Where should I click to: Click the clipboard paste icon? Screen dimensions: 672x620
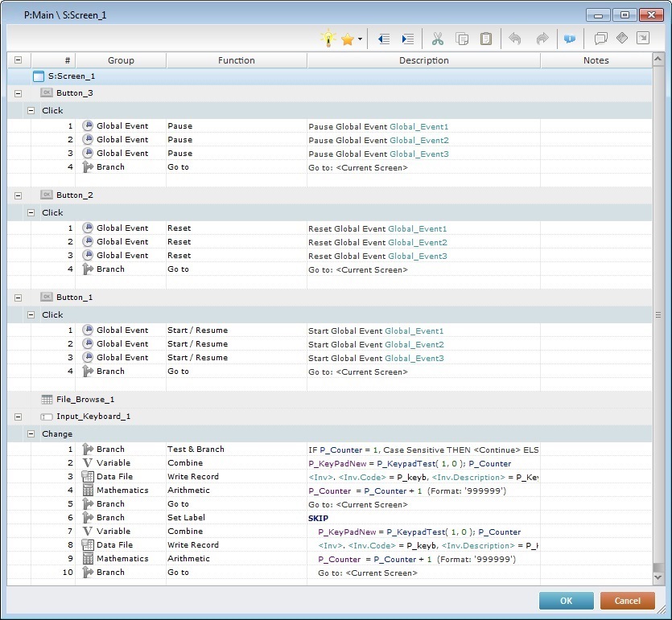[x=486, y=39]
